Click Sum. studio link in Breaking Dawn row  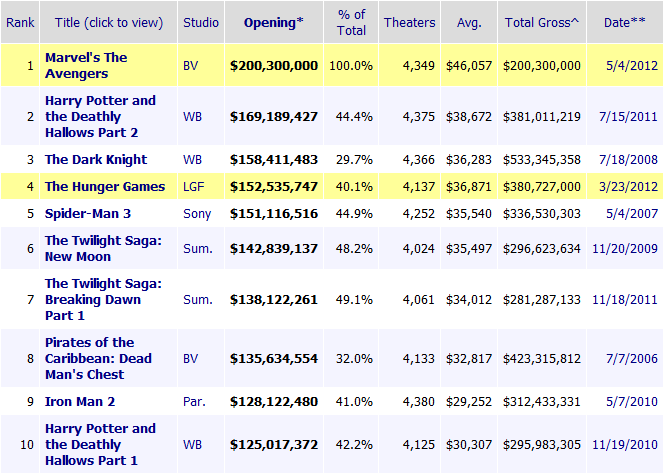pos(198,299)
